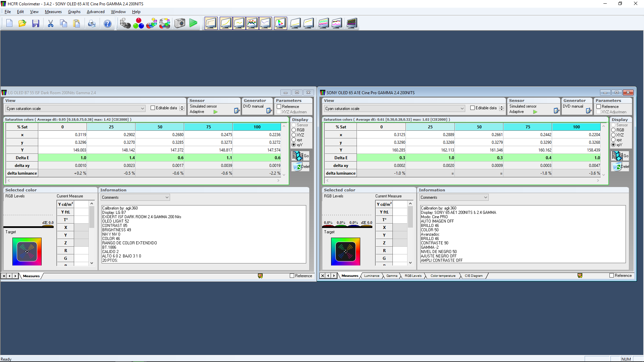
Task: Click the camera snapshot icon in toolbar
Action: [x=180, y=23]
